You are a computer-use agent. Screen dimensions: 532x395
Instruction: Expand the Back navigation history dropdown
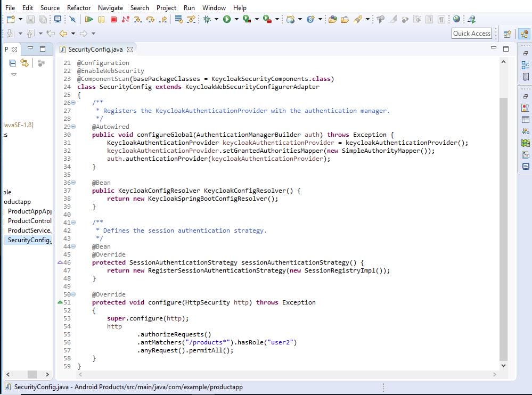[x=73, y=33]
